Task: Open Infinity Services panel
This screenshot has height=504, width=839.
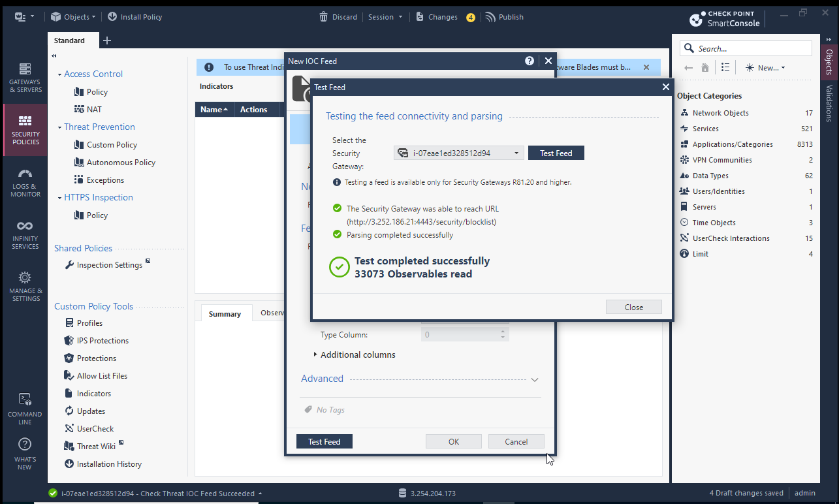Action: [25, 234]
